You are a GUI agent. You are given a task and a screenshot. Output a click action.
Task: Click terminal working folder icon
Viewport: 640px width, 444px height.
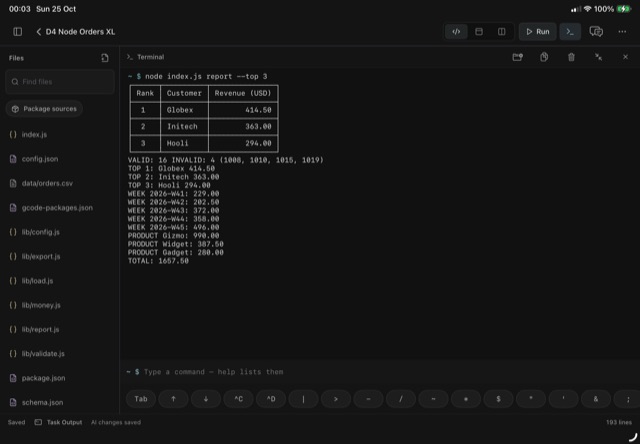(x=518, y=57)
